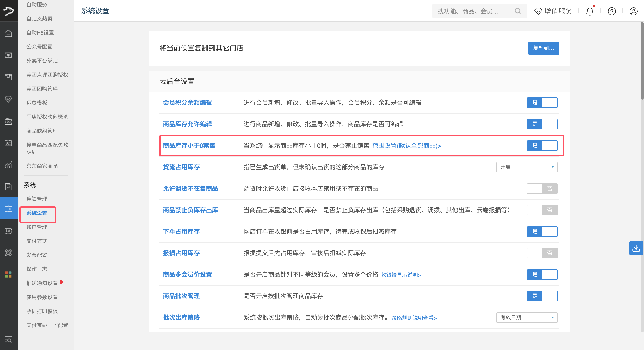Screen dimensions: 644x350
Task: Click 增值服务 in the header
Action: (x=558, y=11)
